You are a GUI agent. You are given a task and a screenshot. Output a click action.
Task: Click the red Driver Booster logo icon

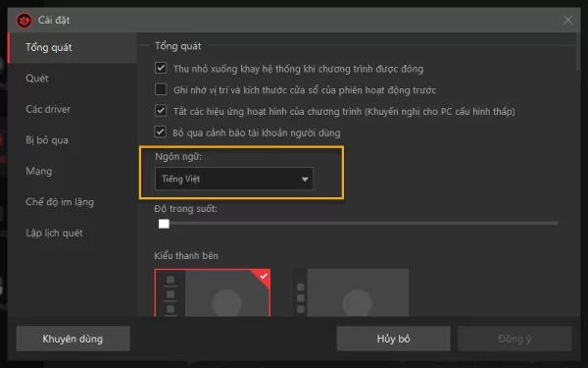coord(24,21)
